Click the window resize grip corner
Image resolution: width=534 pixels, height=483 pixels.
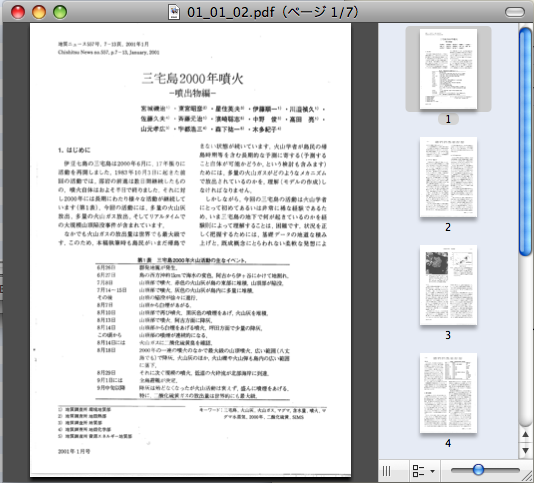coord(527,475)
